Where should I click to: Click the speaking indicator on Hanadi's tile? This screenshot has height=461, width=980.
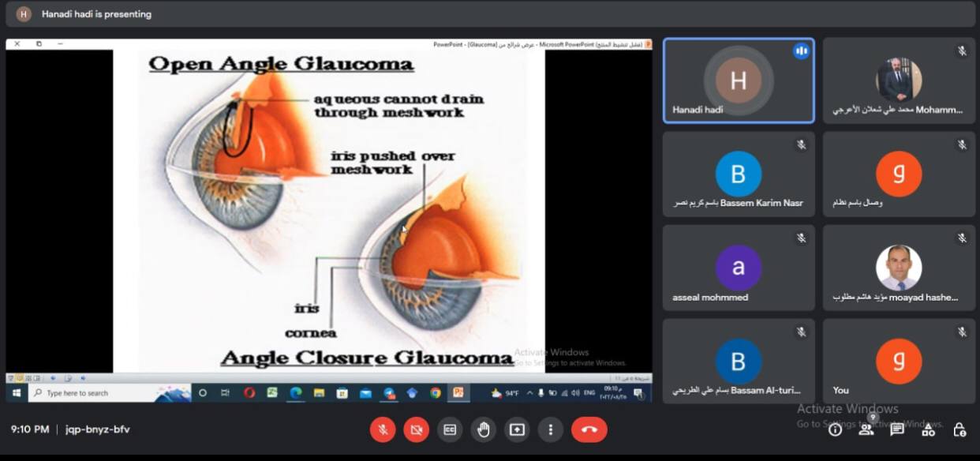click(x=801, y=51)
